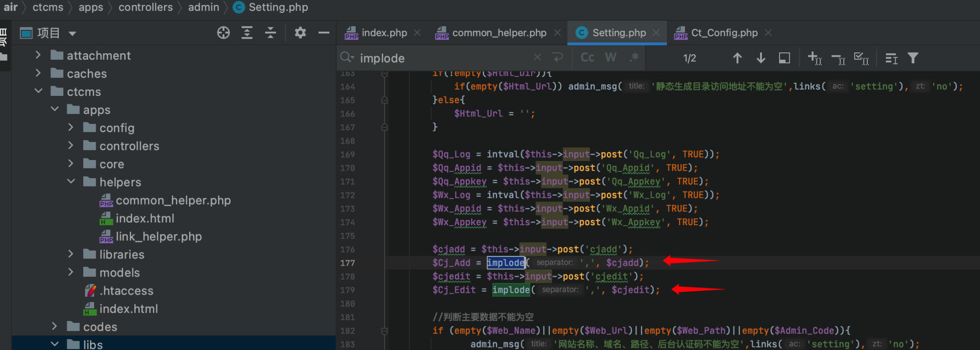This screenshot has width=980, height=350.
Task: Click the search filter funnel icon
Action: point(913,58)
